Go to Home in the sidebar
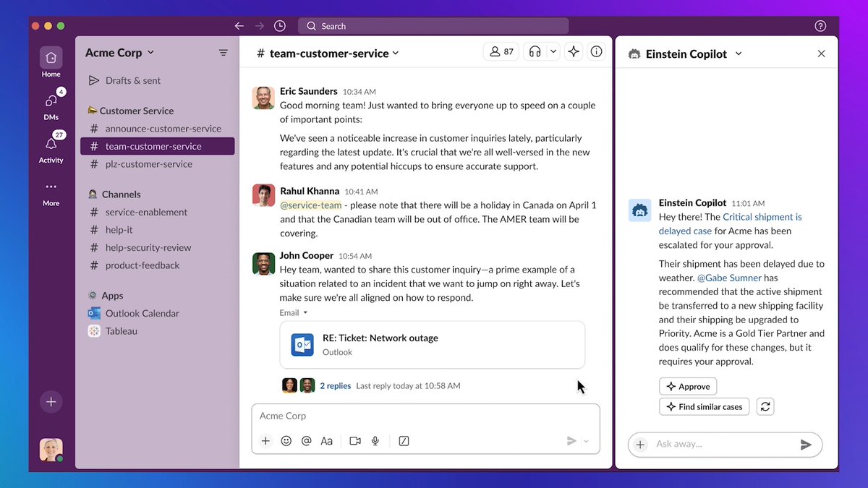Screen dimensions: 868x488 (51, 62)
